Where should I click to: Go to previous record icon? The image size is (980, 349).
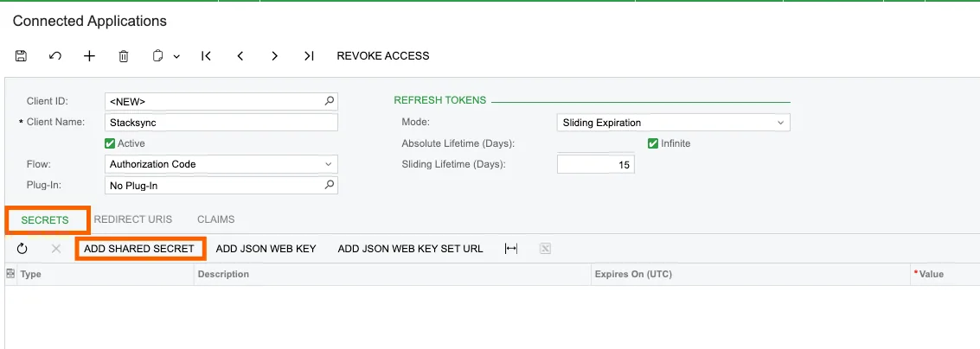click(240, 55)
